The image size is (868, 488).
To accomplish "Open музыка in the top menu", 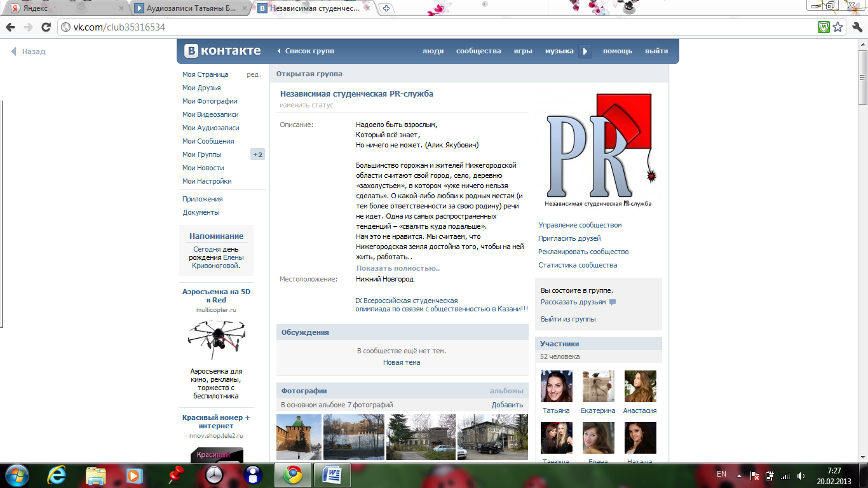I will click(x=559, y=51).
